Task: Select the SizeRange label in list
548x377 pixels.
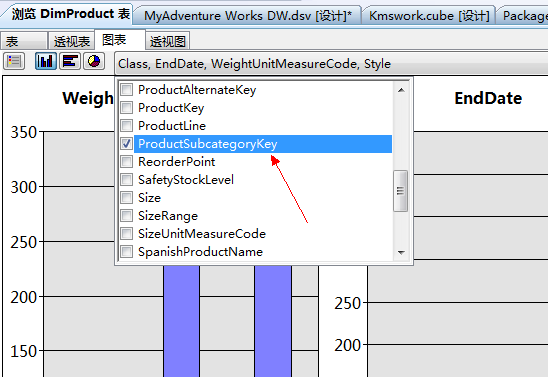Action: click(168, 216)
